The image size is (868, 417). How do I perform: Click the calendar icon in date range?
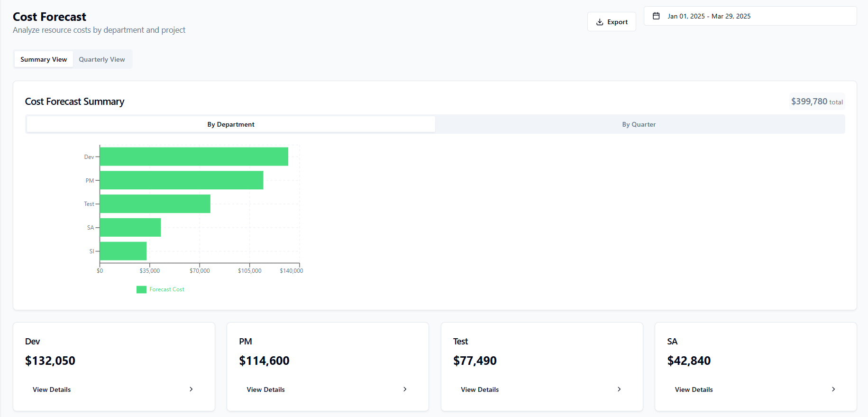tap(656, 16)
